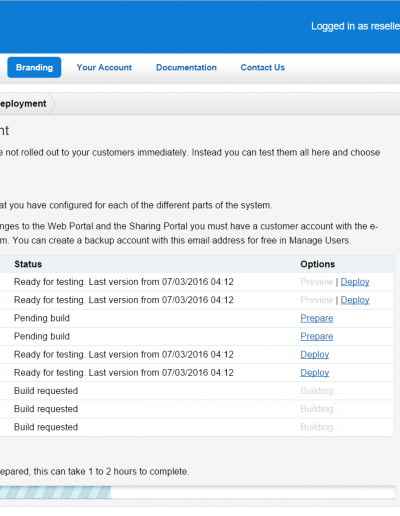
Task: Click the Logged in as reseller text
Action: (355, 26)
